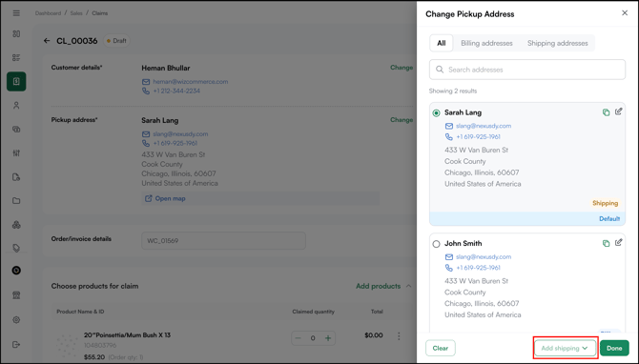The height and width of the screenshot is (364, 639).
Task: Click heman@wizcommerce.com email link
Action: [191, 82]
